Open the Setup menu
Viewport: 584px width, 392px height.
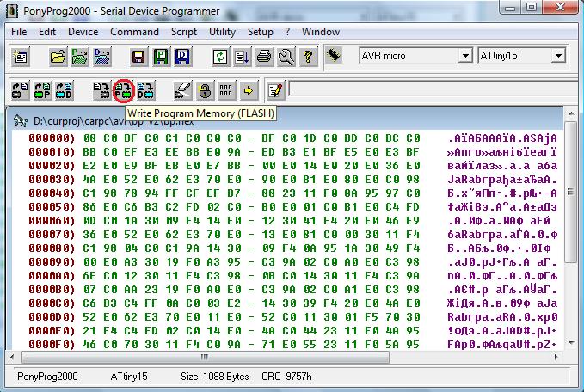(261, 32)
